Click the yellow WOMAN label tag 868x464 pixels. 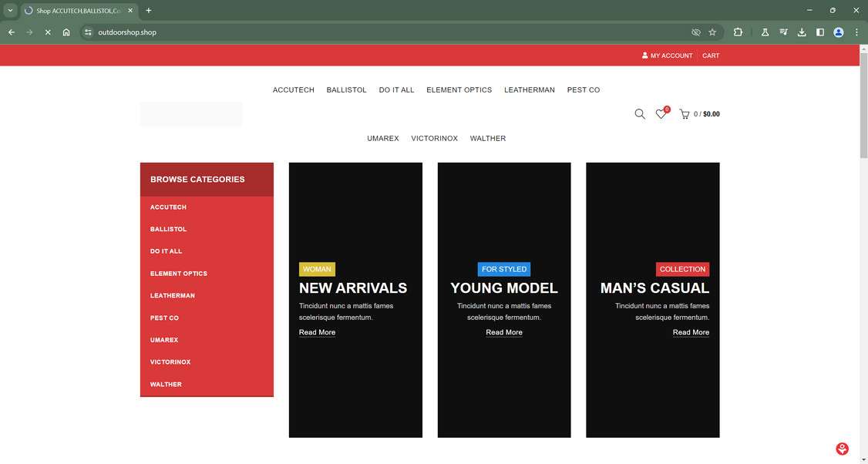pyautogui.click(x=317, y=269)
